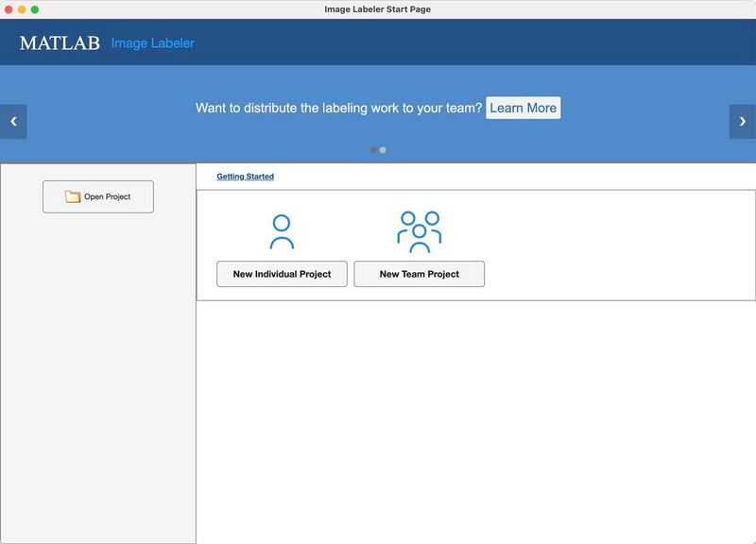Viewport: 756px width, 544px height.
Task: Click the banner text about distributing labeling work
Action: pos(338,108)
